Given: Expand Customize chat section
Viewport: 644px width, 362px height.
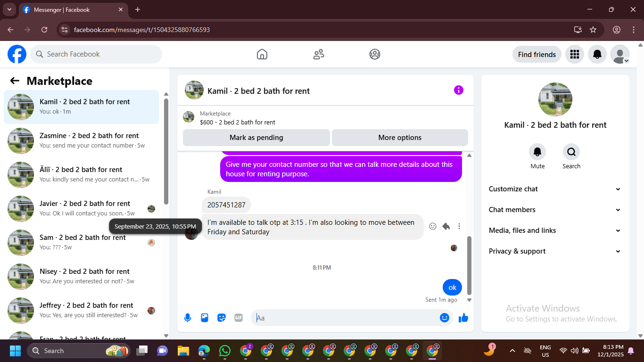Looking at the screenshot, I should click(x=555, y=189).
